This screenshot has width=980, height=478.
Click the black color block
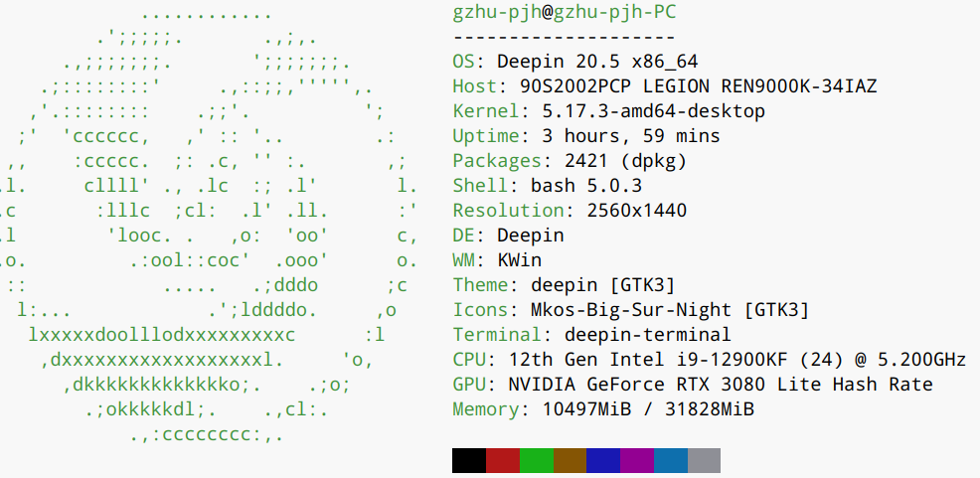click(x=469, y=460)
